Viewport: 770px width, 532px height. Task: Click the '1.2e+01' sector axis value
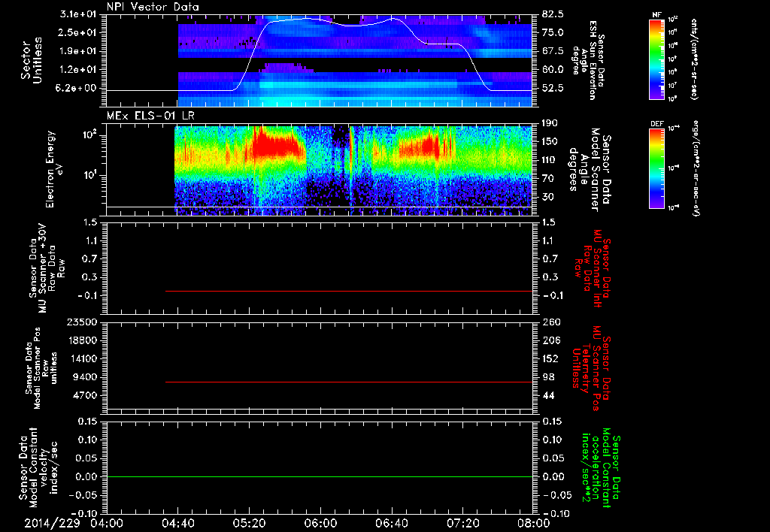pyautogui.click(x=77, y=70)
